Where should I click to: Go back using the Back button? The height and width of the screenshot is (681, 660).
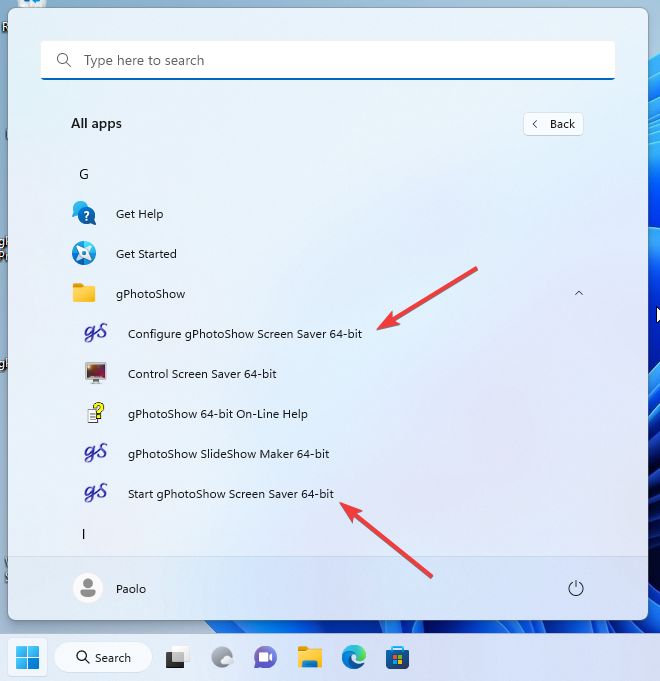coord(553,124)
